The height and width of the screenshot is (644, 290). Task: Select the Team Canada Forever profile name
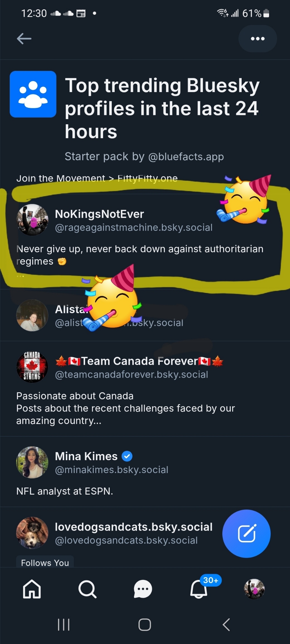coord(139,361)
